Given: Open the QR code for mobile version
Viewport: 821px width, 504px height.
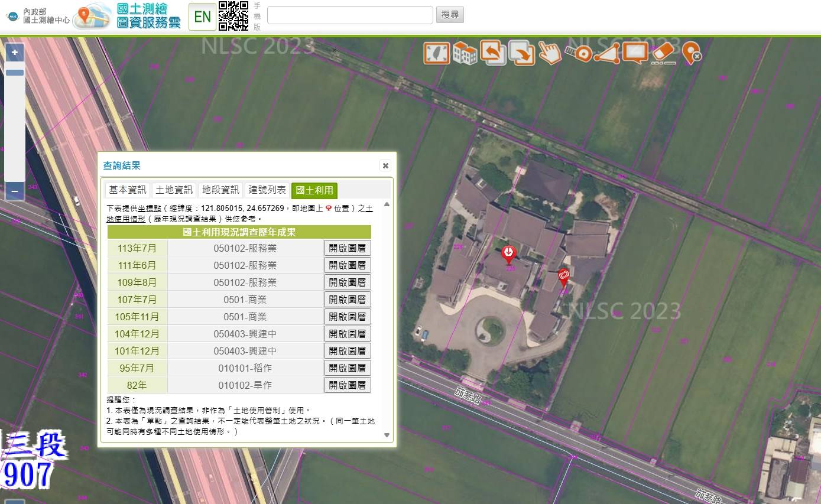Looking at the screenshot, I should 233,16.
